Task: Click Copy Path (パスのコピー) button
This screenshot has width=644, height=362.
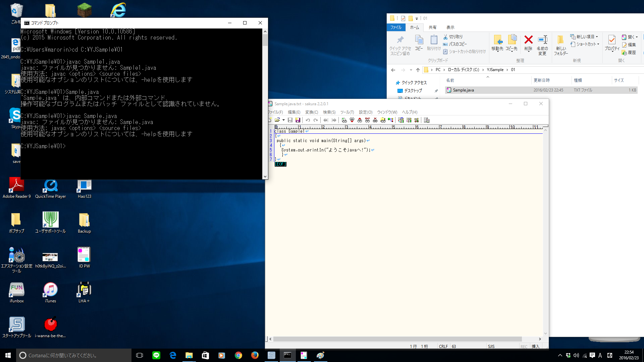Action: [455, 44]
